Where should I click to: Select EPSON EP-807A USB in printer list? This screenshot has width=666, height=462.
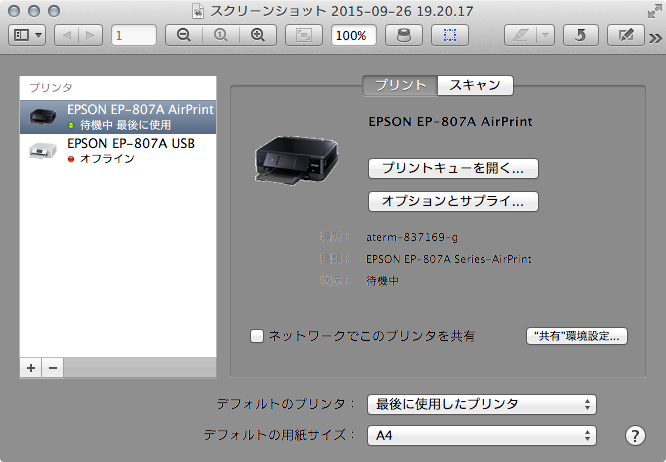(118, 150)
